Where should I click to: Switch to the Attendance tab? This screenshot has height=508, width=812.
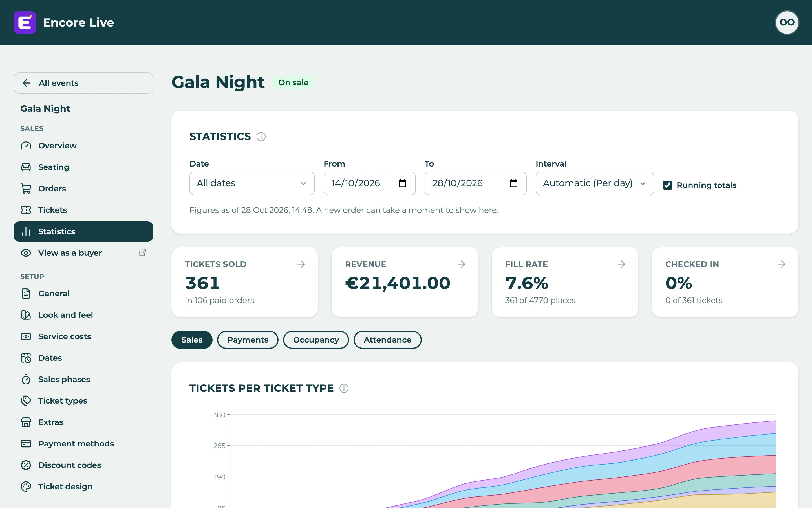pos(387,340)
